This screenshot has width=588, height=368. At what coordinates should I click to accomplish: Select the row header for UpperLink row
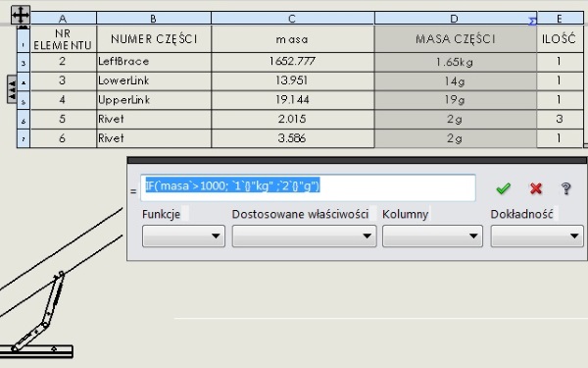click(x=24, y=101)
